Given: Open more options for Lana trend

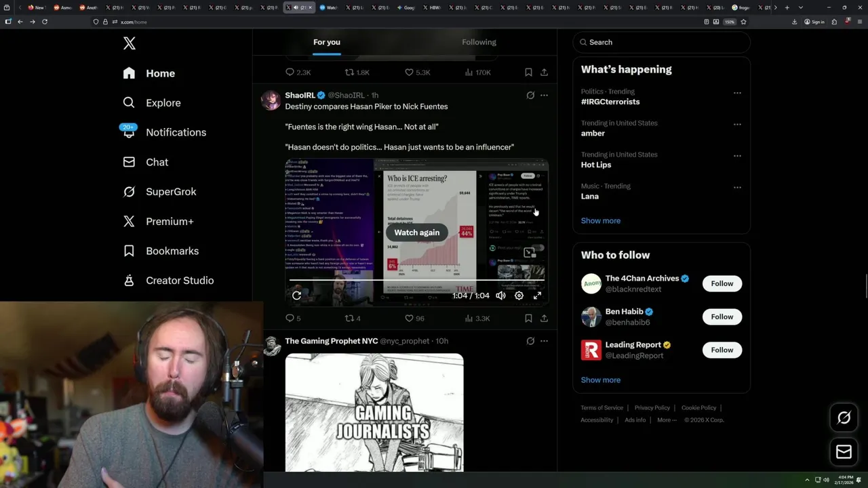Looking at the screenshot, I should pyautogui.click(x=737, y=188).
